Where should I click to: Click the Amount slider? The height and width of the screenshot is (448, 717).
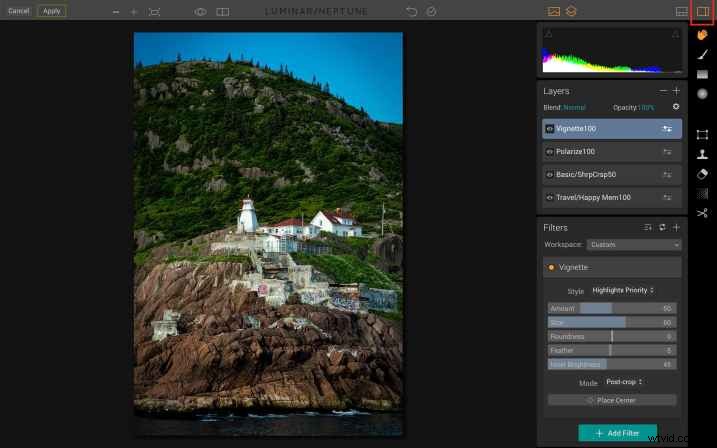[612, 309]
